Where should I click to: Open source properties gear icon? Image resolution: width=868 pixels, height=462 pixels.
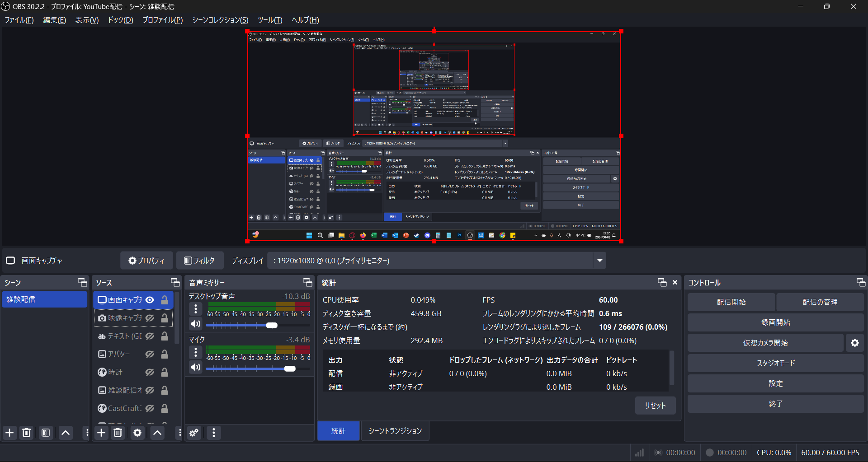[137, 433]
